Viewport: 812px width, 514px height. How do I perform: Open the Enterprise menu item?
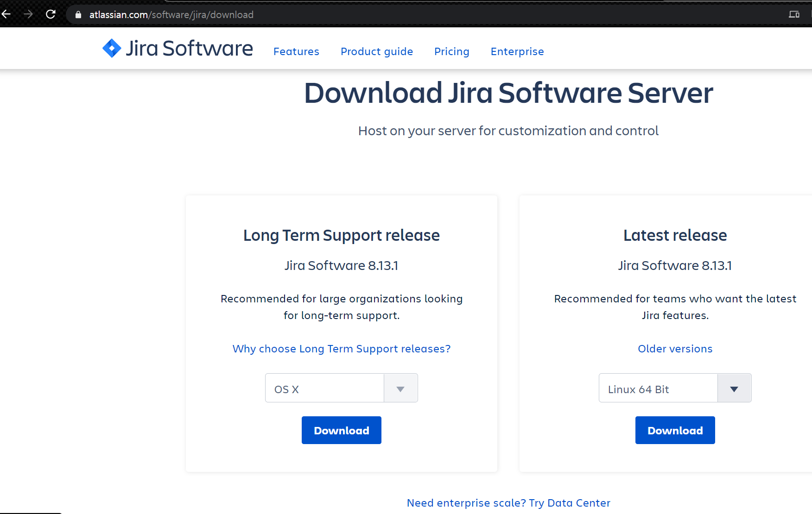(517, 51)
